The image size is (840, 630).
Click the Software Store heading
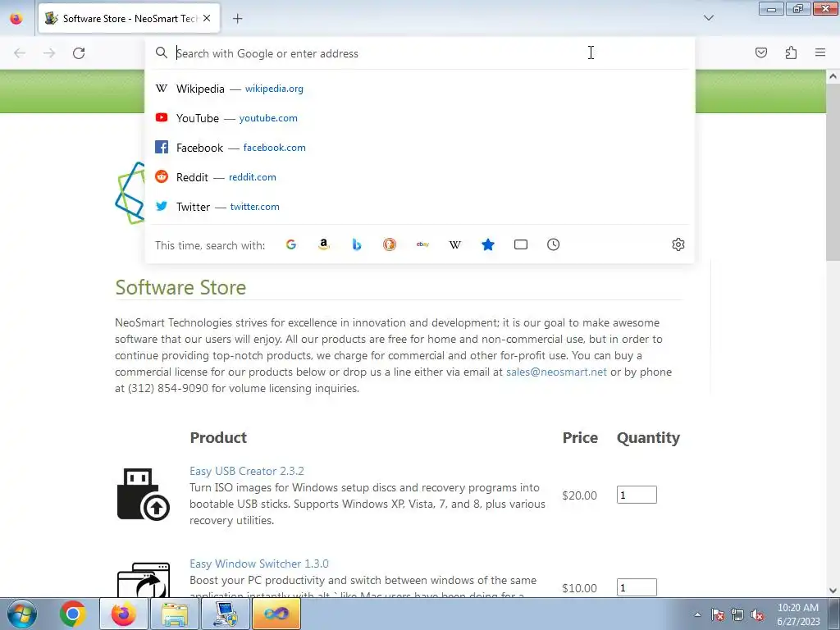[x=180, y=287]
